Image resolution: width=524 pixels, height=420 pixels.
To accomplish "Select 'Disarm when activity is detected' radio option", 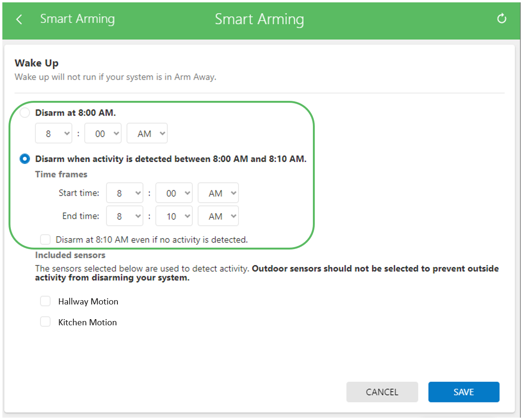I will tap(25, 159).
